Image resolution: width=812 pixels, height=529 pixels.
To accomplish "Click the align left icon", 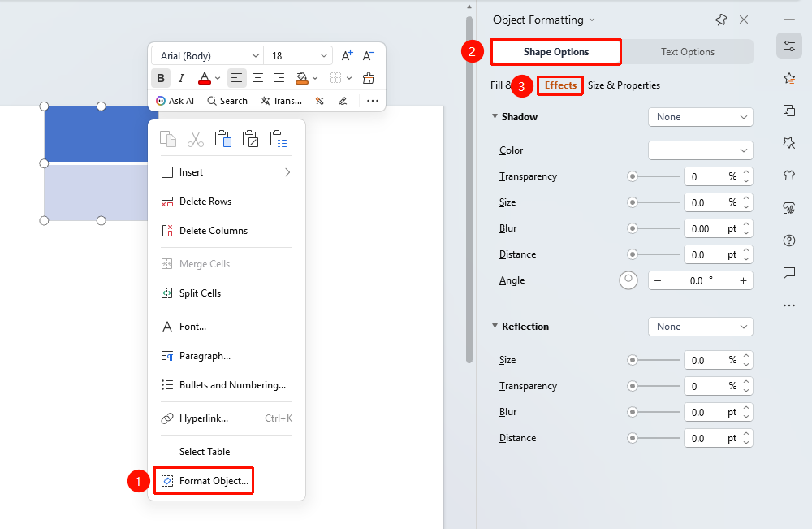I will coord(236,78).
